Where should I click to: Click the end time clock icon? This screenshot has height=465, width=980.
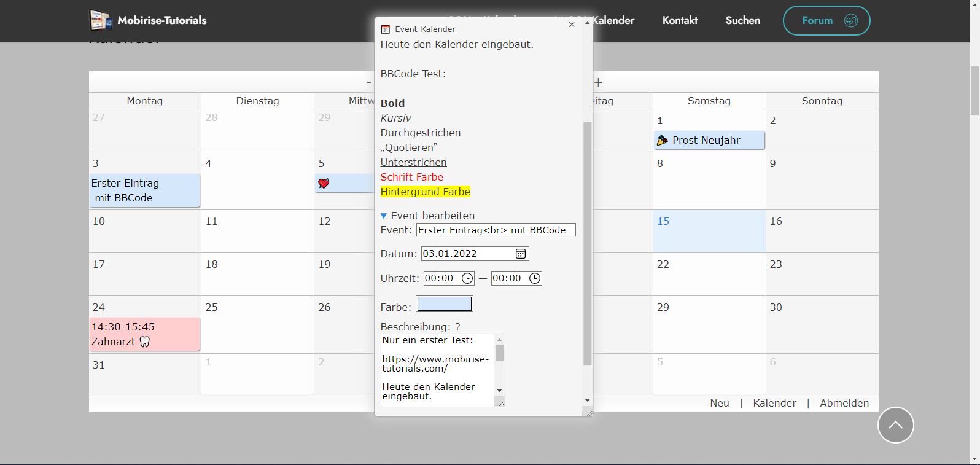[x=535, y=278]
